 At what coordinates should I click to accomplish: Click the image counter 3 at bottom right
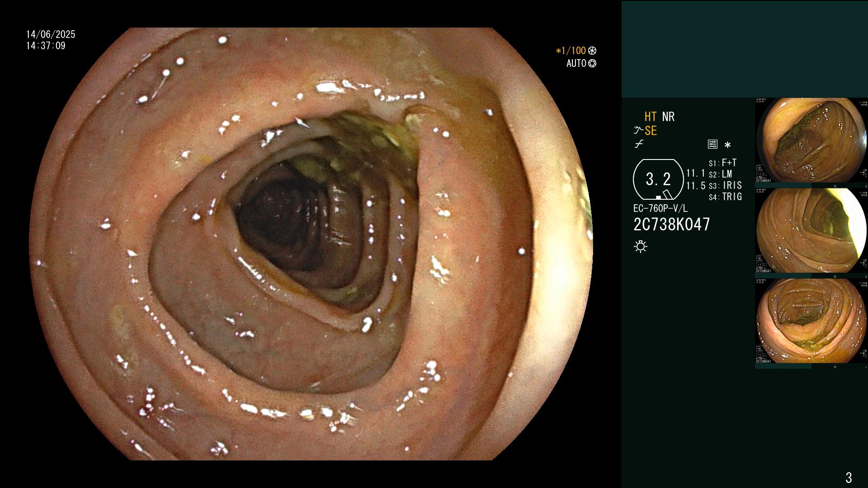(x=849, y=478)
